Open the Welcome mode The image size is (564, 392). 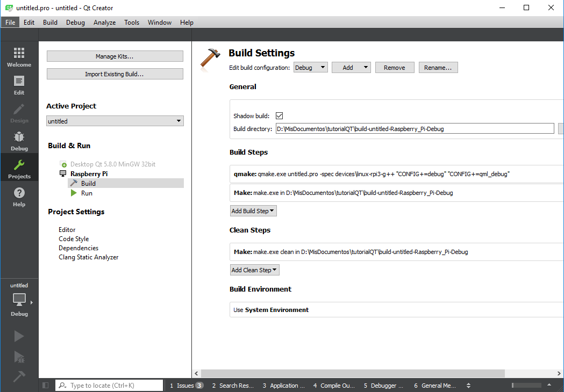click(x=19, y=57)
